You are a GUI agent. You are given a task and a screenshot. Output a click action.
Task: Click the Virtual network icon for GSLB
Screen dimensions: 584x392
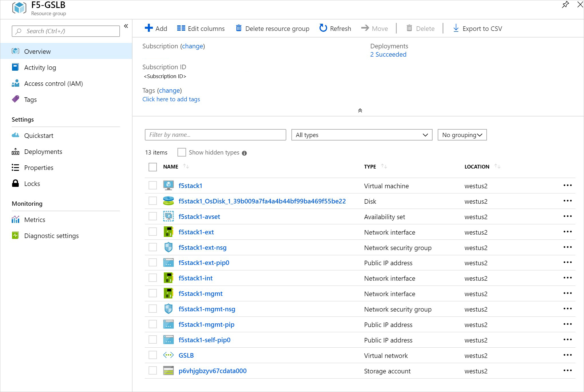coord(168,355)
